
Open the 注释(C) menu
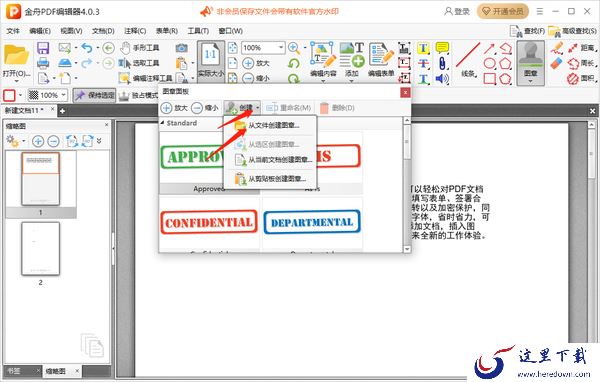135,31
